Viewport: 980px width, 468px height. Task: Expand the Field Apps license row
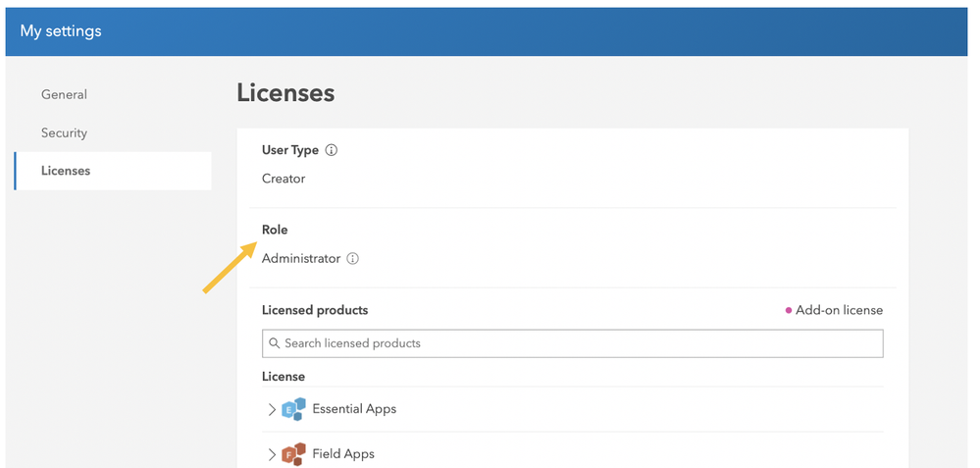[272, 454]
